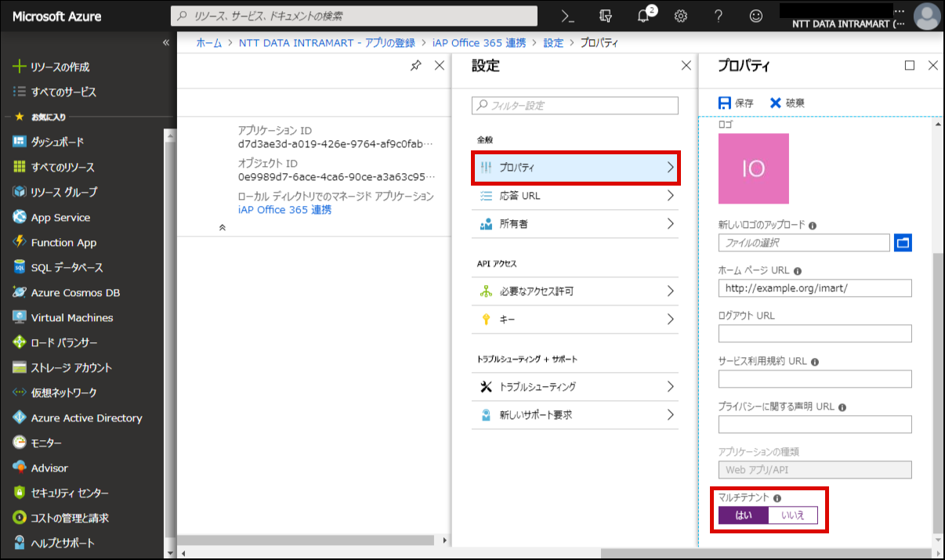
Task: Click the フィルター設定 search field
Action: tap(575, 106)
